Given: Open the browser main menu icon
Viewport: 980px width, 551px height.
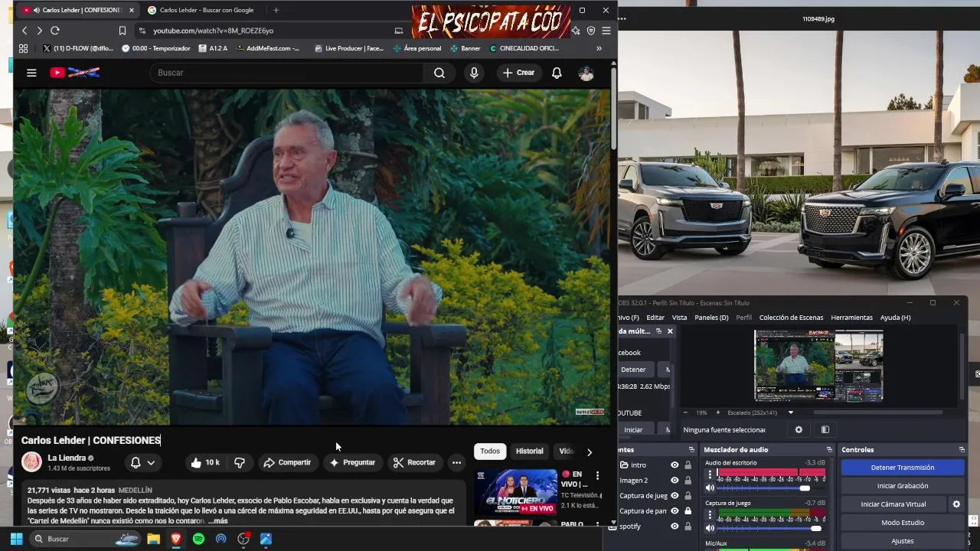Looking at the screenshot, I should click(x=606, y=31).
